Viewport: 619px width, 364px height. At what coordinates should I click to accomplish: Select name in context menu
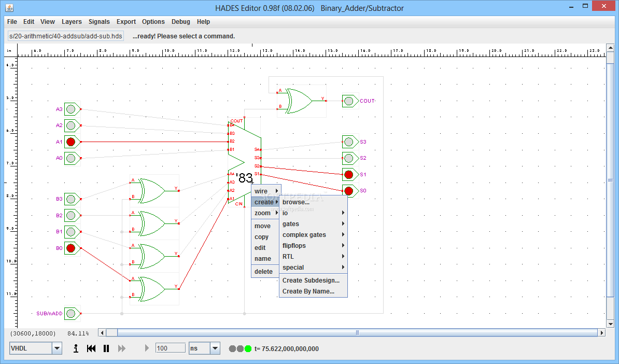[265, 259]
